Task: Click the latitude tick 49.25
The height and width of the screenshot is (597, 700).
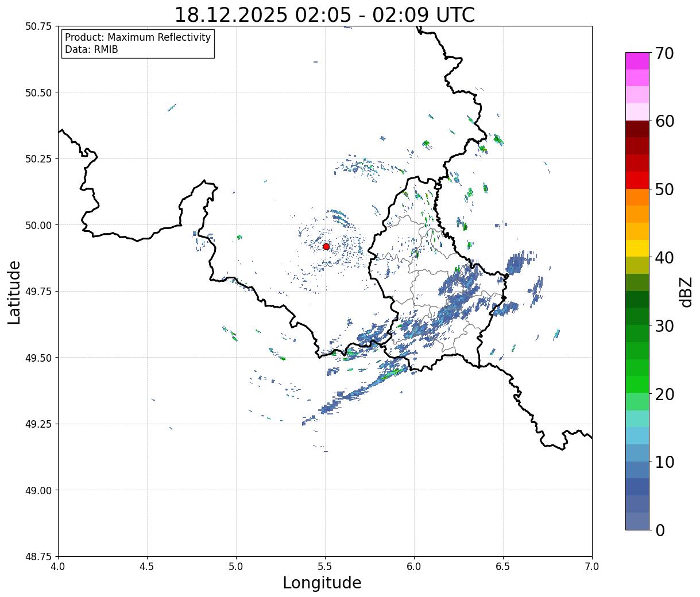Action: click(x=38, y=424)
